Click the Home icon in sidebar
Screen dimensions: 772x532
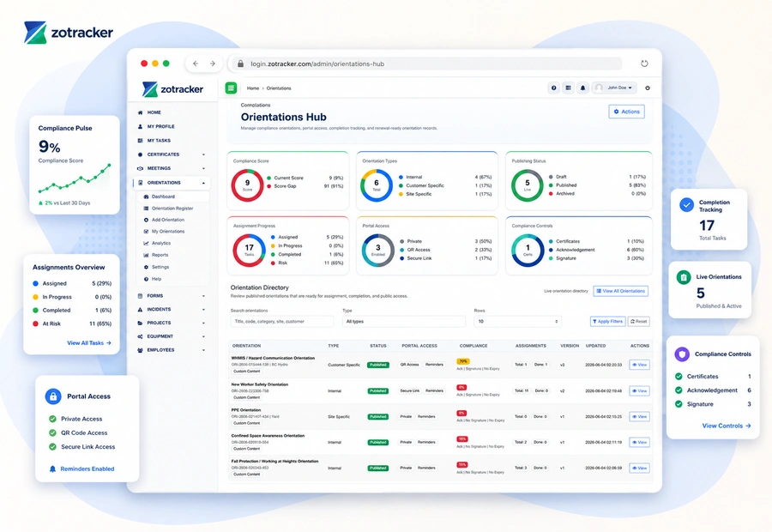(141, 112)
